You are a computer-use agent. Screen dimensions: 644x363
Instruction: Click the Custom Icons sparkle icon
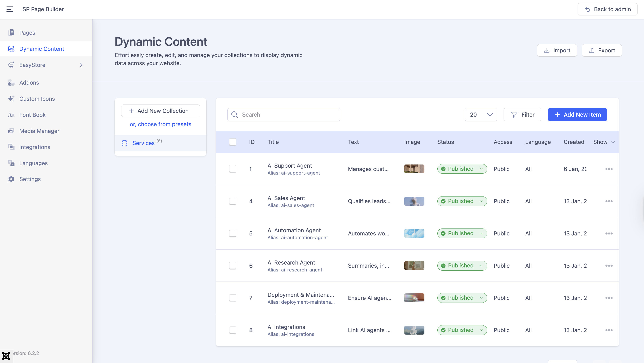tap(11, 99)
